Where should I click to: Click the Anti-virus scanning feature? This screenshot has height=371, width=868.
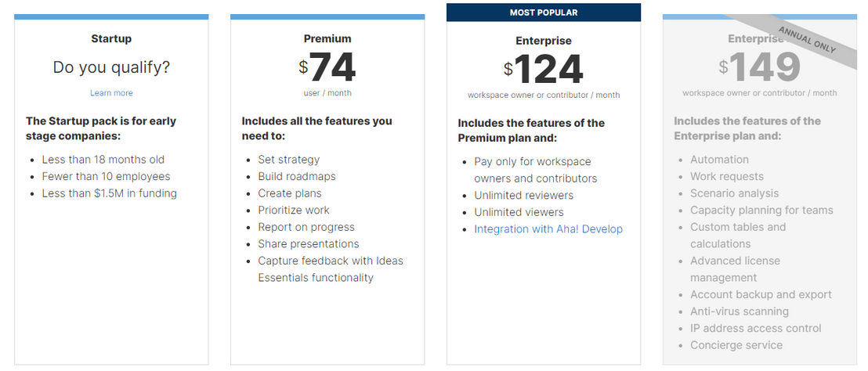[739, 312]
